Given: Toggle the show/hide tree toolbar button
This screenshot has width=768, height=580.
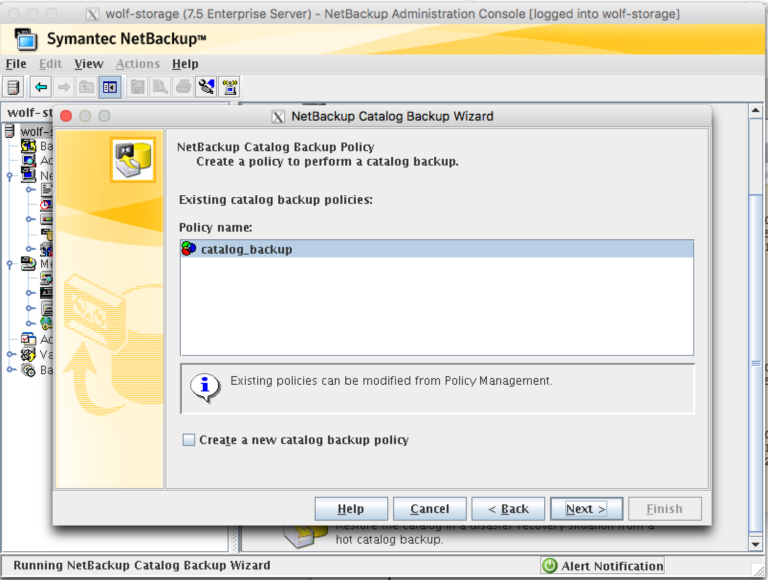Looking at the screenshot, I should pyautogui.click(x=110, y=88).
